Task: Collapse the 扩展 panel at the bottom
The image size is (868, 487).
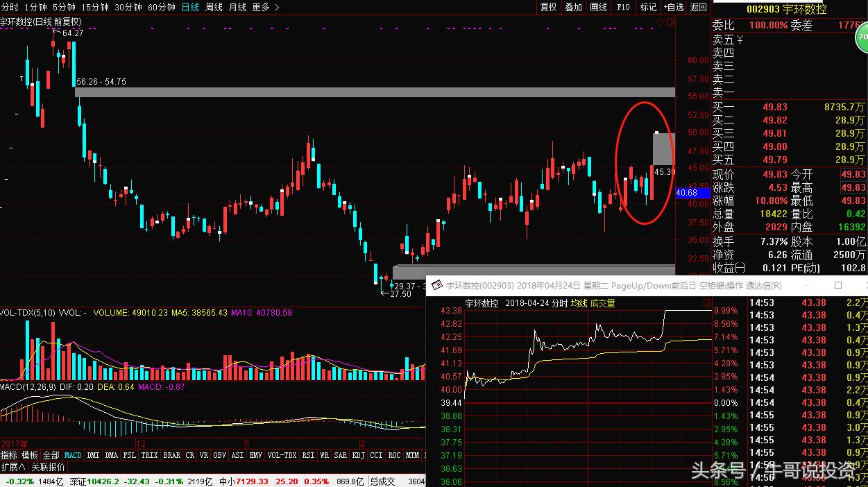Action: click(13, 467)
